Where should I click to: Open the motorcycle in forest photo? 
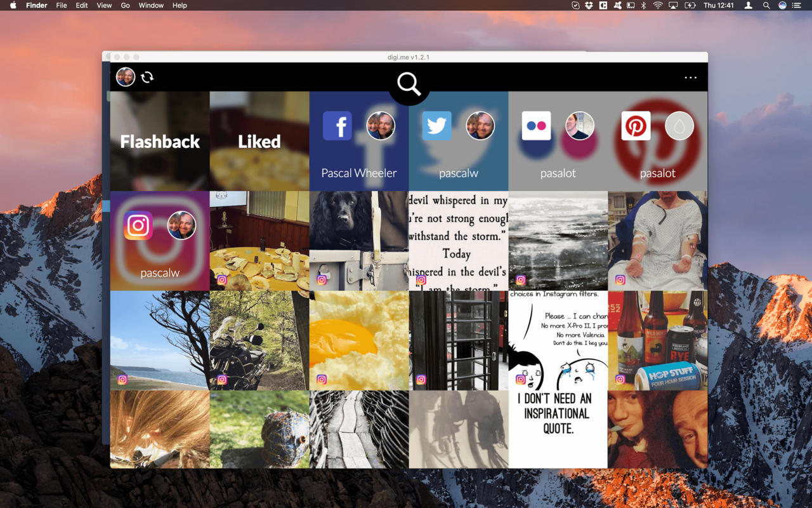pyautogui.click(x=259, y=340)
